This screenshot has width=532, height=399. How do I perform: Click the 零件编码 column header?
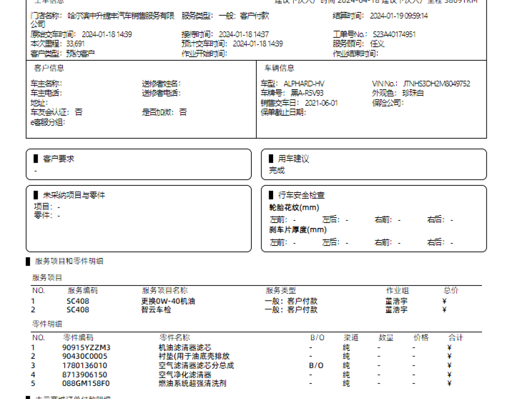coord(78,338)
